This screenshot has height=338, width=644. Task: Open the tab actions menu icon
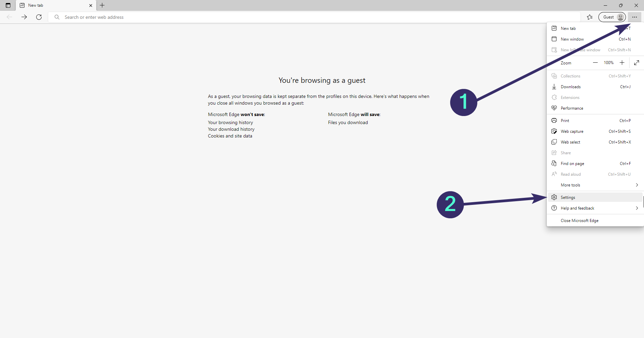[8, 5]
